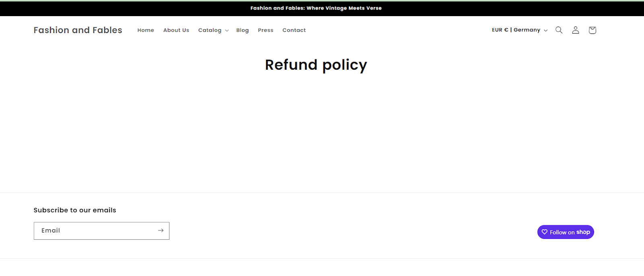
Task: Expand the Catalog dropdown menu
Action: pyautogui.click(x=213, y=30)
